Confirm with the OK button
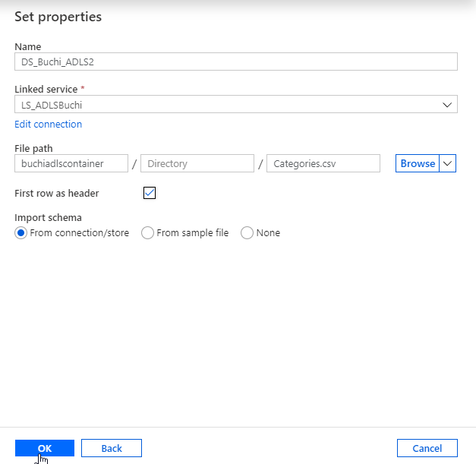The image size is (476, 464). (45, 448)
